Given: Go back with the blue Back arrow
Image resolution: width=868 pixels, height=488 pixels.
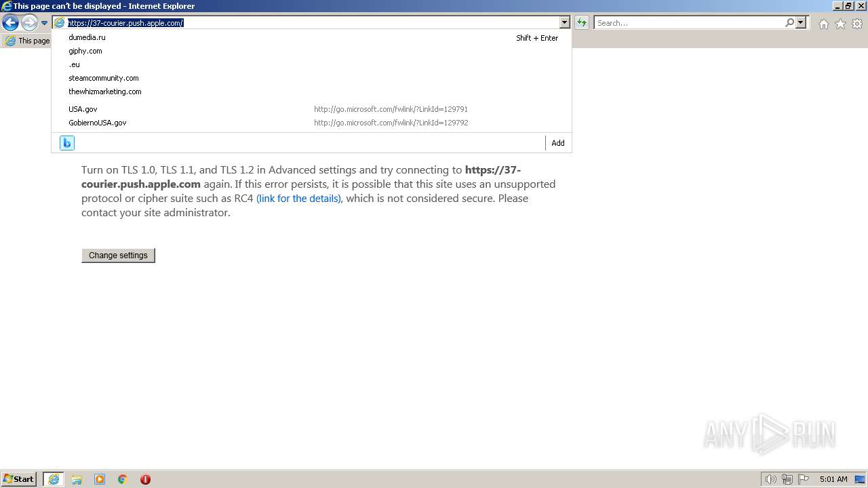Looking at the screenshot, I should 10,23.
